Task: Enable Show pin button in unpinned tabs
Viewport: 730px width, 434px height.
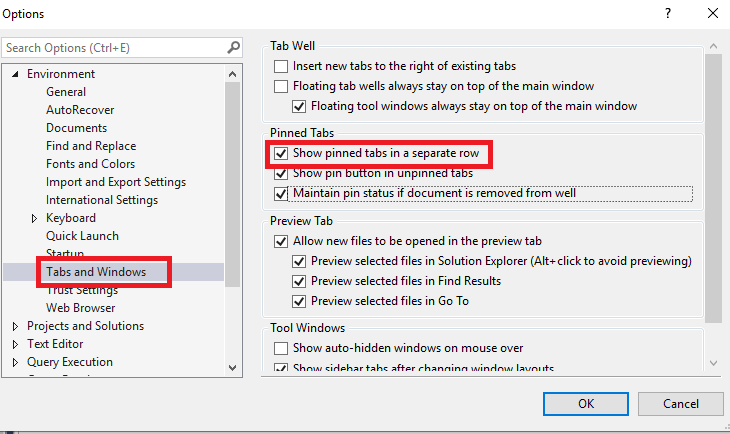Action: tap(280, 173)
